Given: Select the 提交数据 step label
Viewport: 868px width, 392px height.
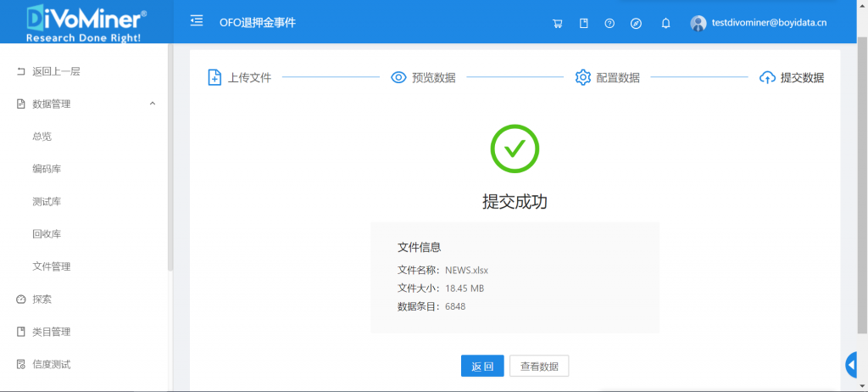Looking at the screenshot, I should tap(802, 77).
